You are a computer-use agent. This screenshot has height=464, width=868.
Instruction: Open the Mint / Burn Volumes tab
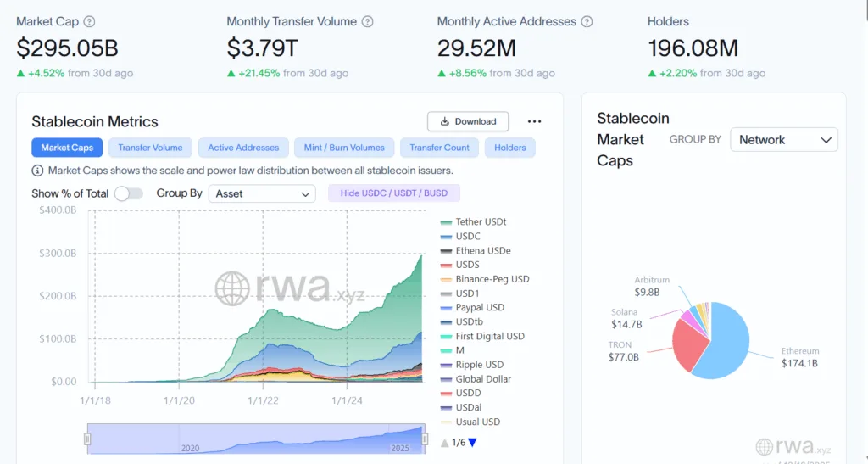(344, 148)
